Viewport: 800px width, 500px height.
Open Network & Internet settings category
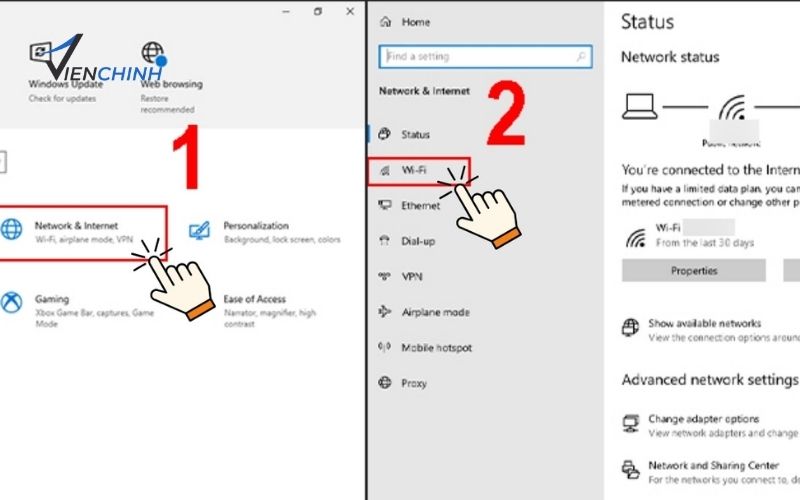82,232
